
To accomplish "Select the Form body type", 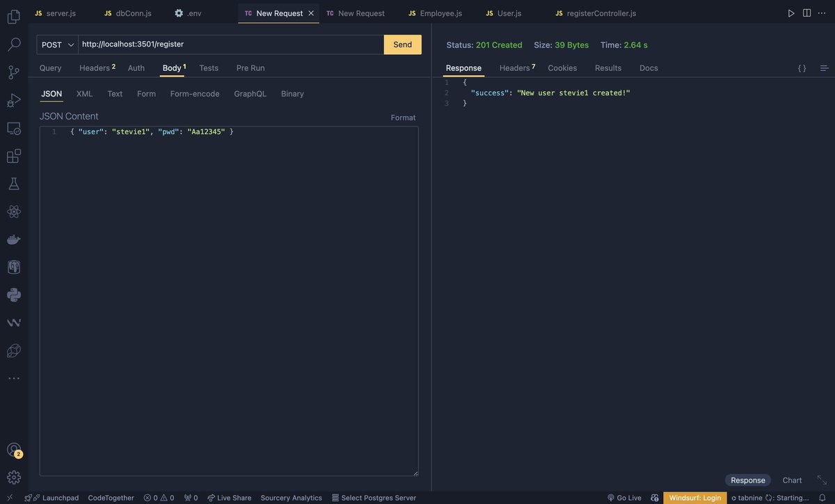I will tap(146, 94).
